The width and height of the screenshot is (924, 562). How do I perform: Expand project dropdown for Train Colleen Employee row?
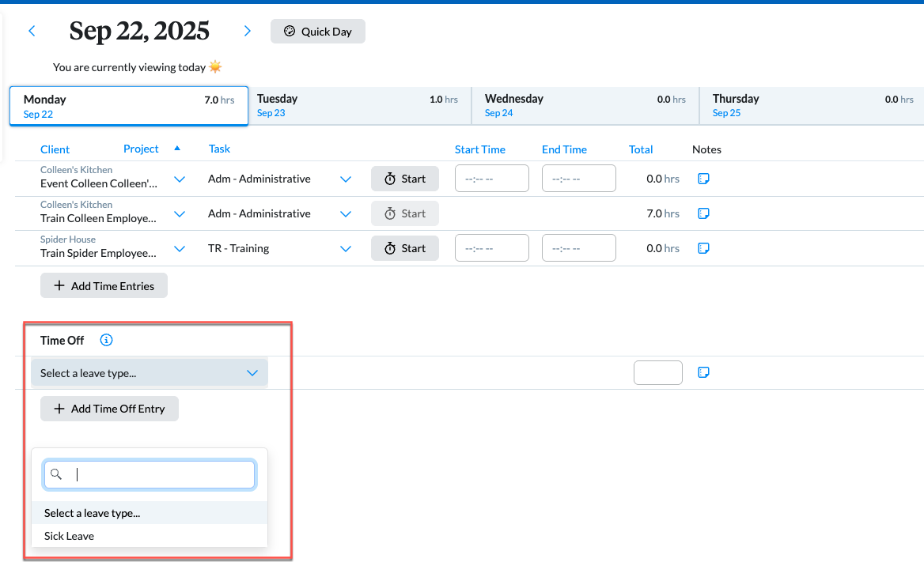pyautogui.click(x=180, y=214)
